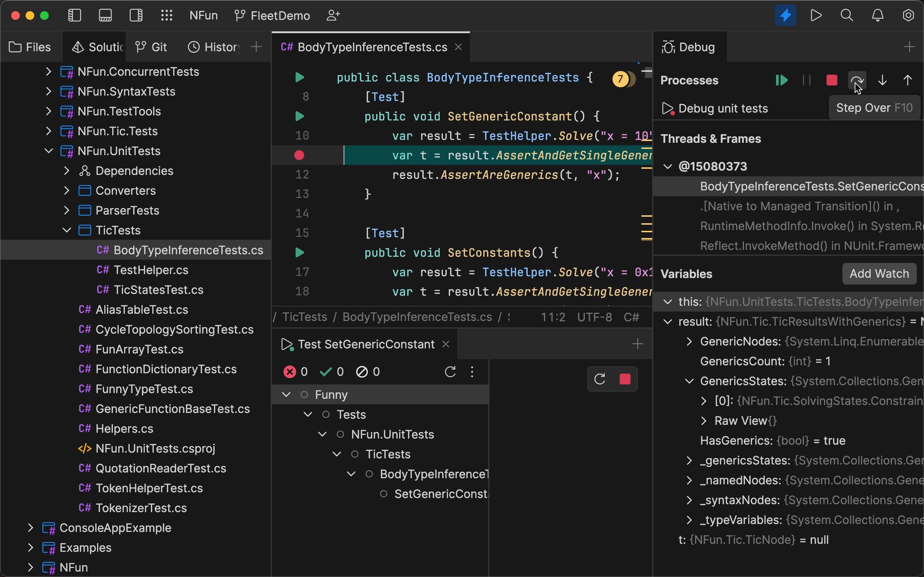Open the FleetDemo branch menu
The height and width of the screenshot is (577, 924).
click(x=272, y=15)
